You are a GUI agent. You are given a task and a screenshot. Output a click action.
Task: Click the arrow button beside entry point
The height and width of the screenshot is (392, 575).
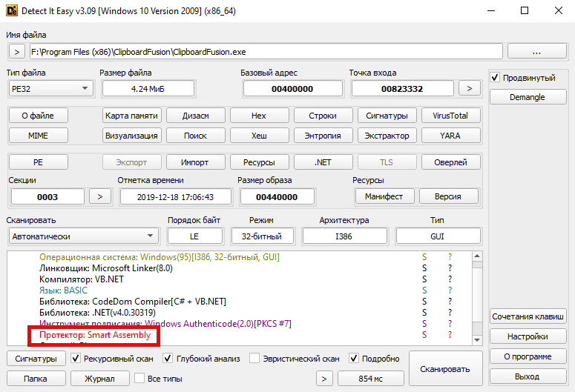tap(469, 88)
